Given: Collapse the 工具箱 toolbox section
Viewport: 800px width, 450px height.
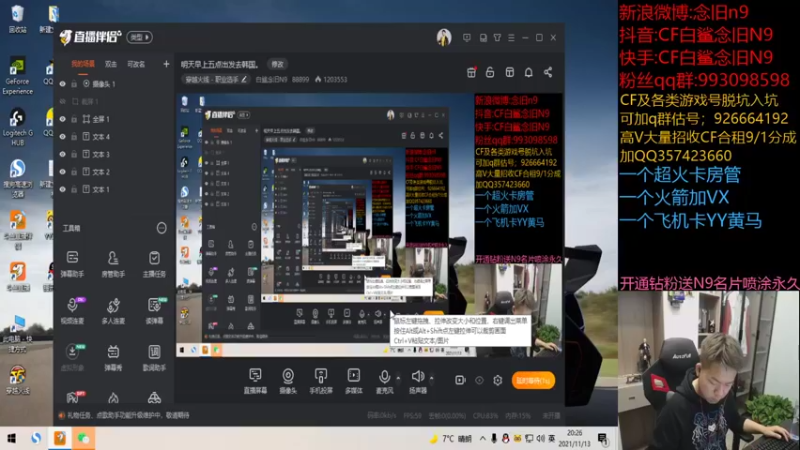Looking at the screenshot, I should (x=161, y=228).
